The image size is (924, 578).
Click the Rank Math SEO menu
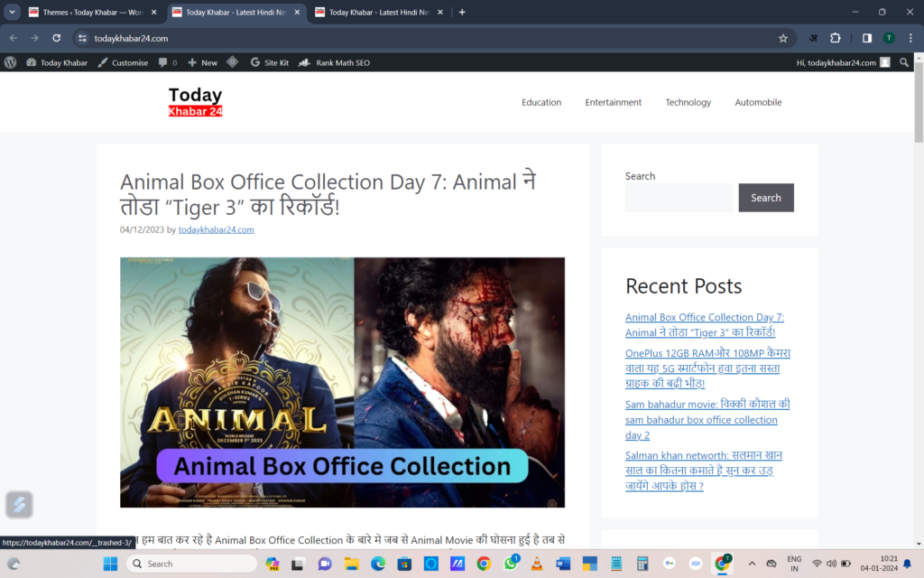coord(334,62)
